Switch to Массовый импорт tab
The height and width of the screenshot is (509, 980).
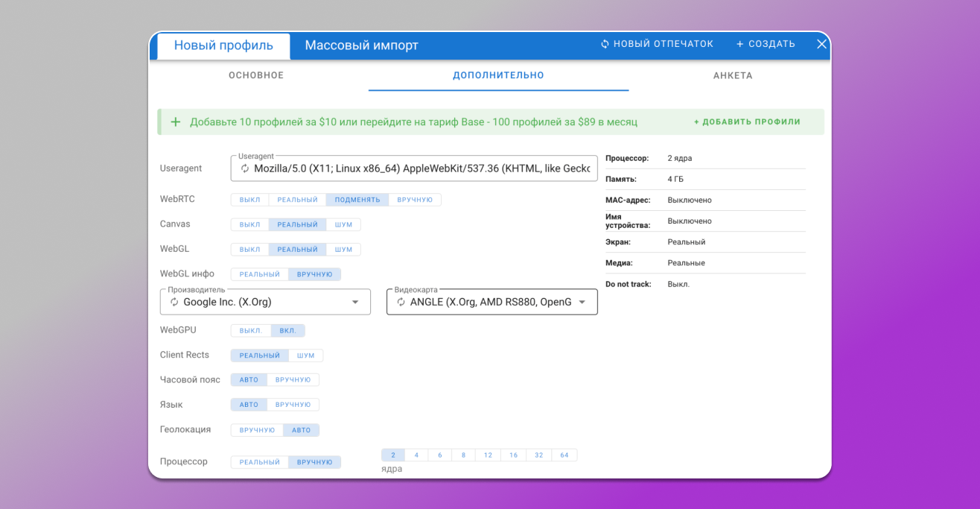pyautogui.click(x=361, y=45)
